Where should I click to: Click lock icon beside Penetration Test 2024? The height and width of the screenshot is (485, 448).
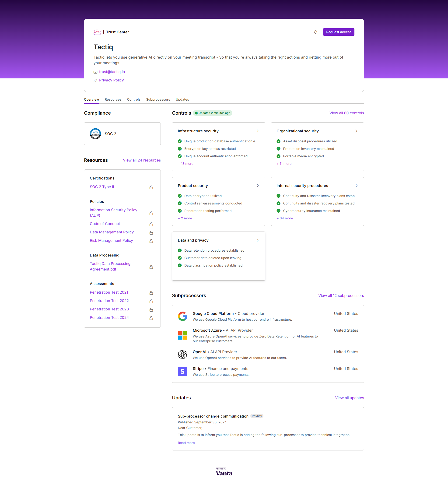click(151, 318)
